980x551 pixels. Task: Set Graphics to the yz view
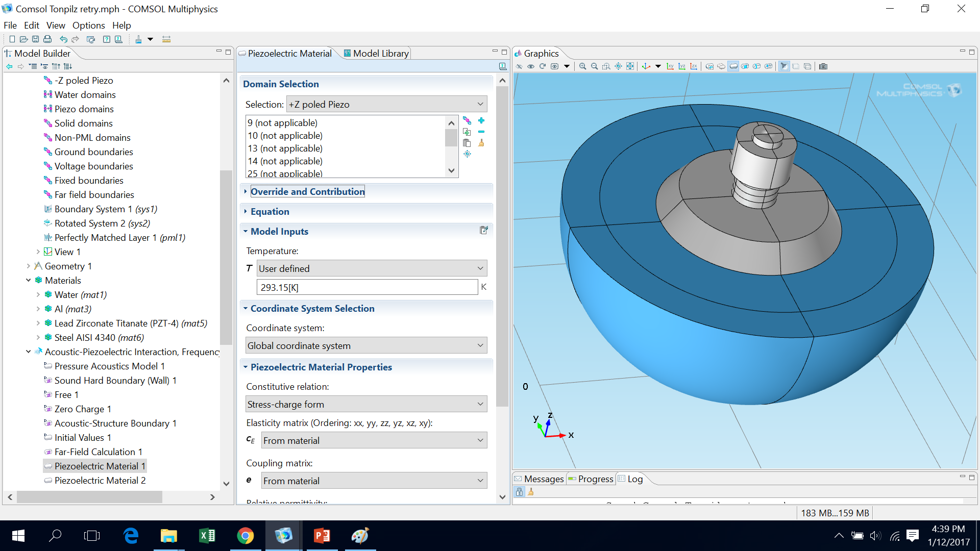681,66
